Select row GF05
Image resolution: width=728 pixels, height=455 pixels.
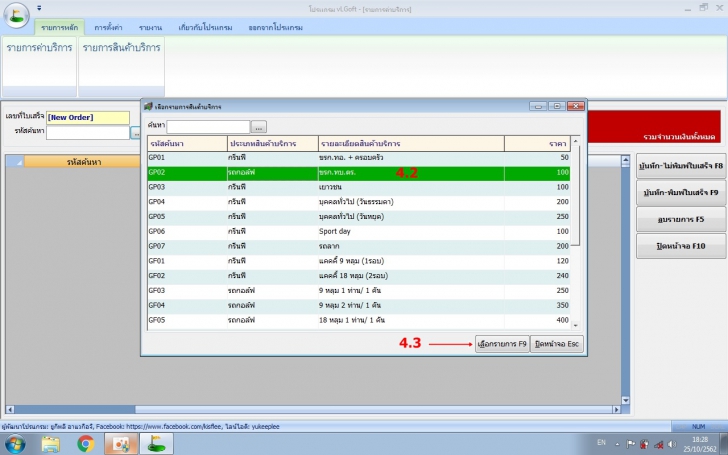[x=358, y=321]
